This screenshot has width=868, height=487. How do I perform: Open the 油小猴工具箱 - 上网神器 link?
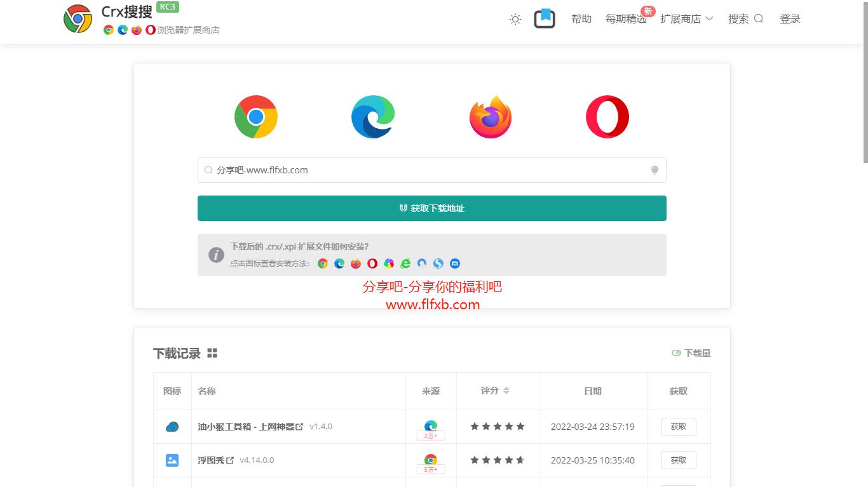point(250,427)
